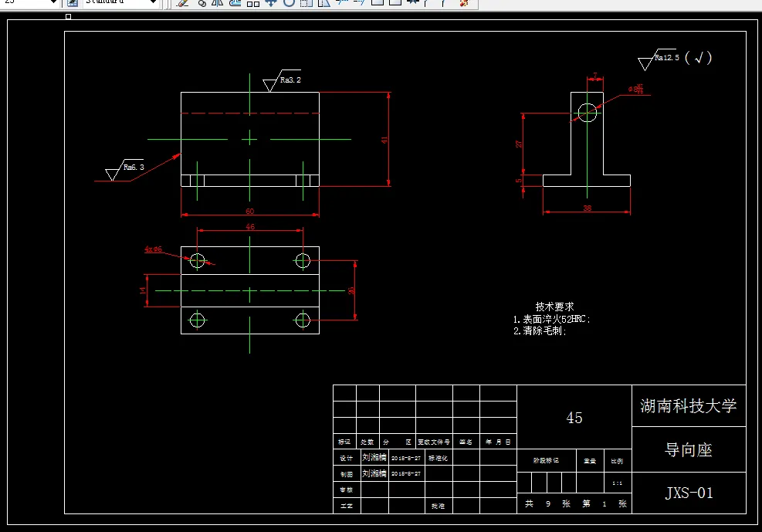Click the 技术要求 heading text
The height and width of the screenshot is (532, 762).
coord(554,307)
